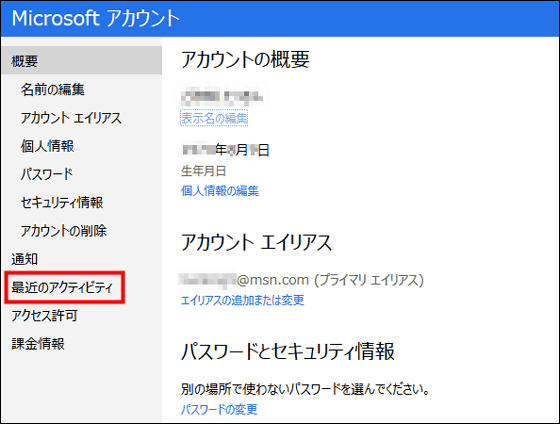Open 通知 in the sidebar
This screenshot has height=424, width=560.
pyautogui.click(x=24, y=259)
